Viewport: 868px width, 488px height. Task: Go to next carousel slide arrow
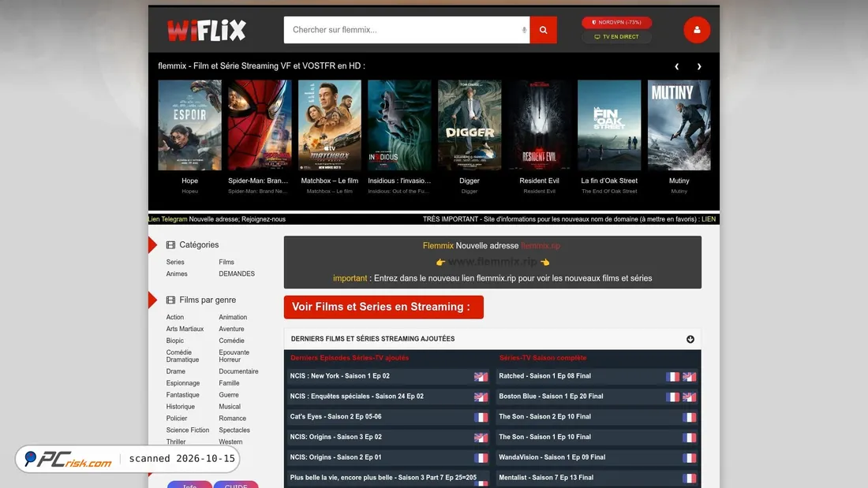[699, 66]
